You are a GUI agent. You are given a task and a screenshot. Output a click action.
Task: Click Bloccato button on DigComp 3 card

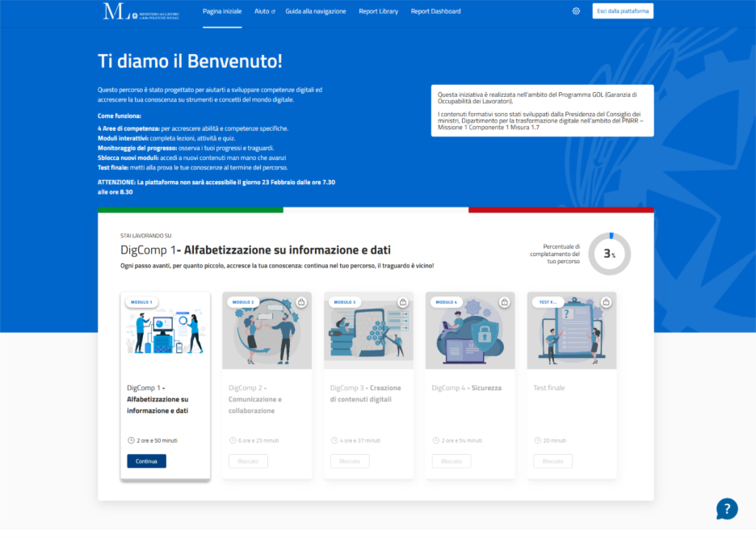(350, 461)
